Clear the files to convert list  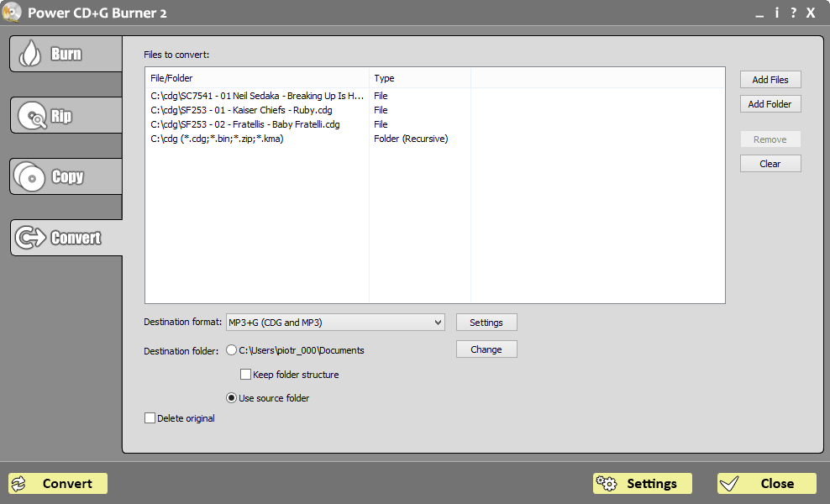[x=770, y=163]
